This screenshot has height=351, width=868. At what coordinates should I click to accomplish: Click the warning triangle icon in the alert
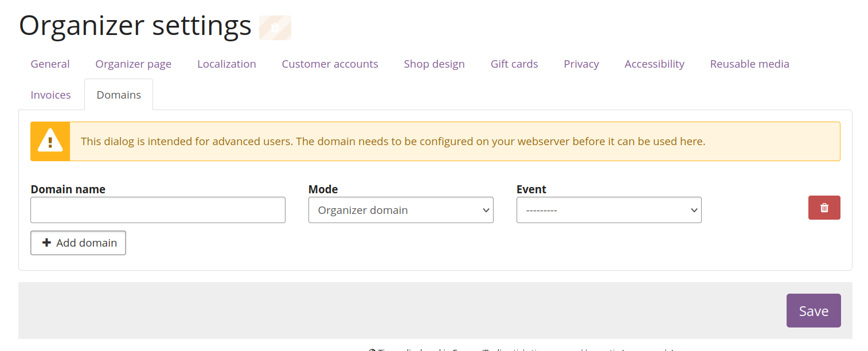tap(50, 141)
